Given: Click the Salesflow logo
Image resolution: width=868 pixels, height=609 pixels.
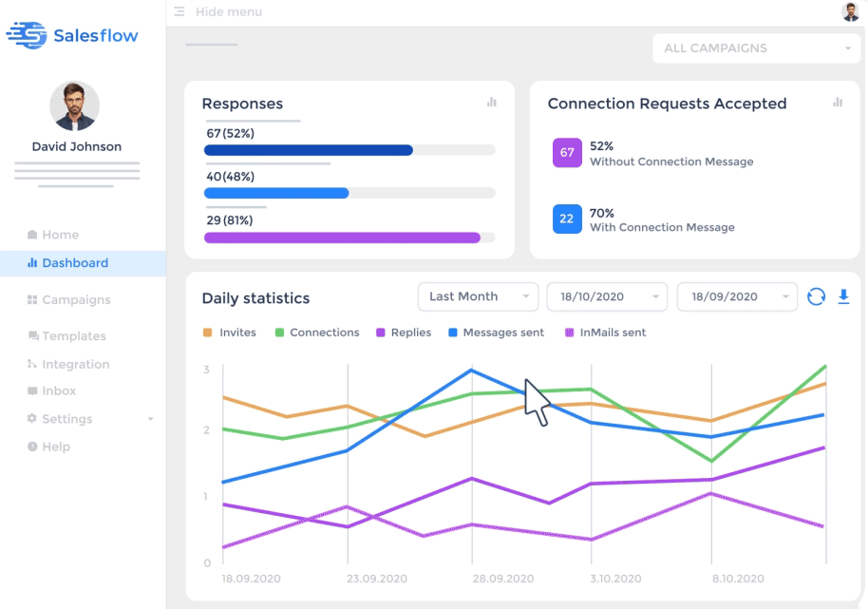Looking at the screenshot, I should pos(72,36).
